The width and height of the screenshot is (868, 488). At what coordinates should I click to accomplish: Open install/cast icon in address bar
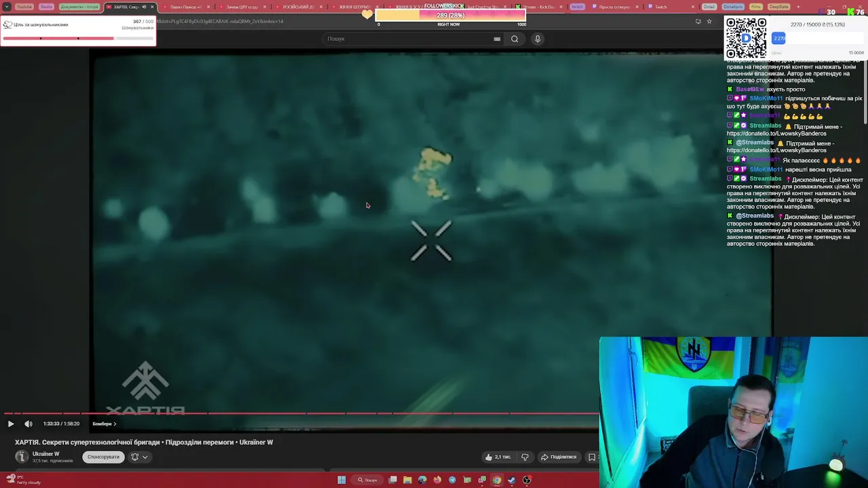pyautogui.click(x=698, y=21)
